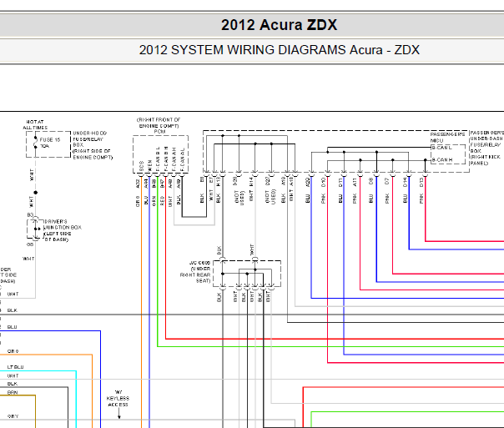Screen dimensions: 504x428
Task: Click the "D14" terminal label
Action: (405, 183)
